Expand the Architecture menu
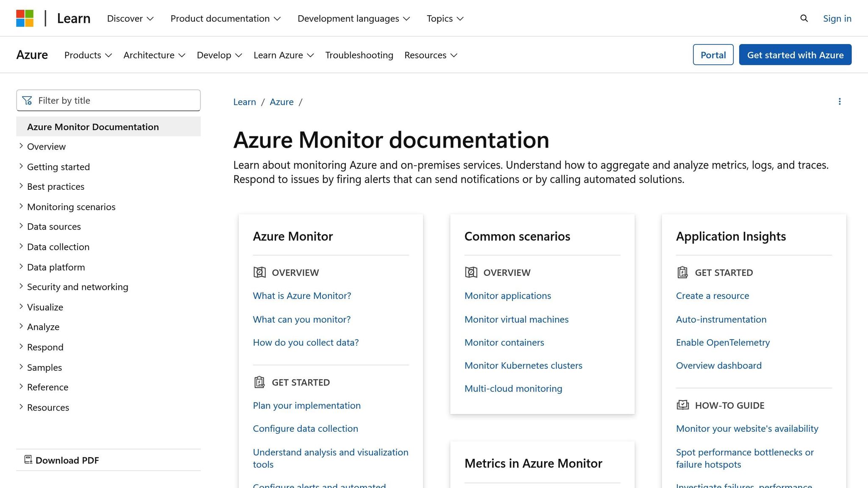 [x=154, y=55]
